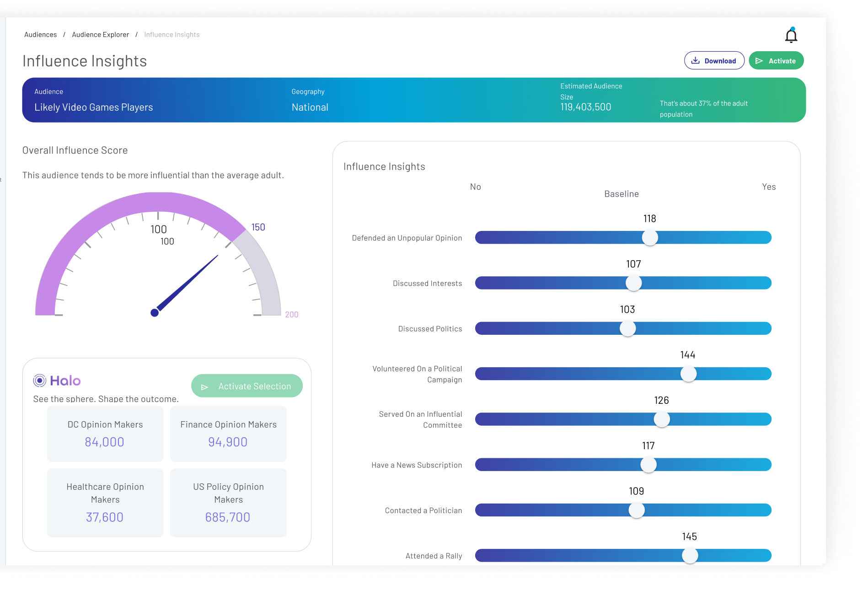This screenshot has height=590, width=868.
Task: Select the US Policy Opinion Makers card
Action: 229,503
